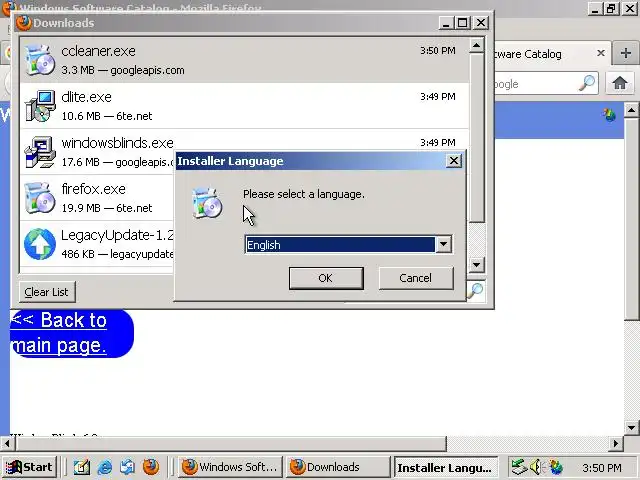Viewport: 640px width, 480px height.
Task: Click the Firefox Home button
Action: click(x=620, y=83)
